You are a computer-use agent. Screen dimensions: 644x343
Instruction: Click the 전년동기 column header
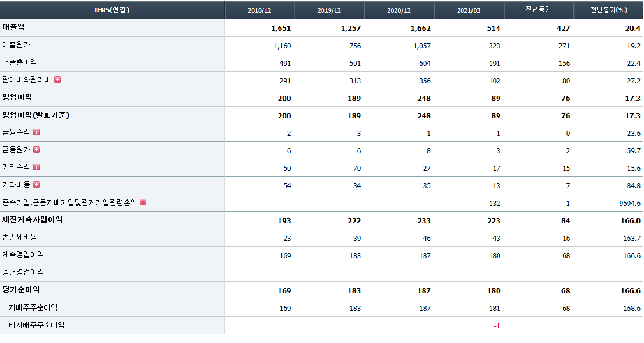tap(539, 10)
